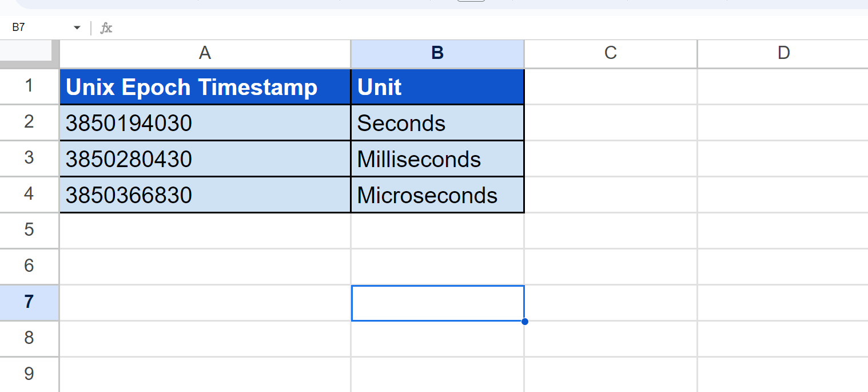Click the Unix Epoch Timestamp header cell
This screenshot has width=868, height=392.
[x=205, y=87]
